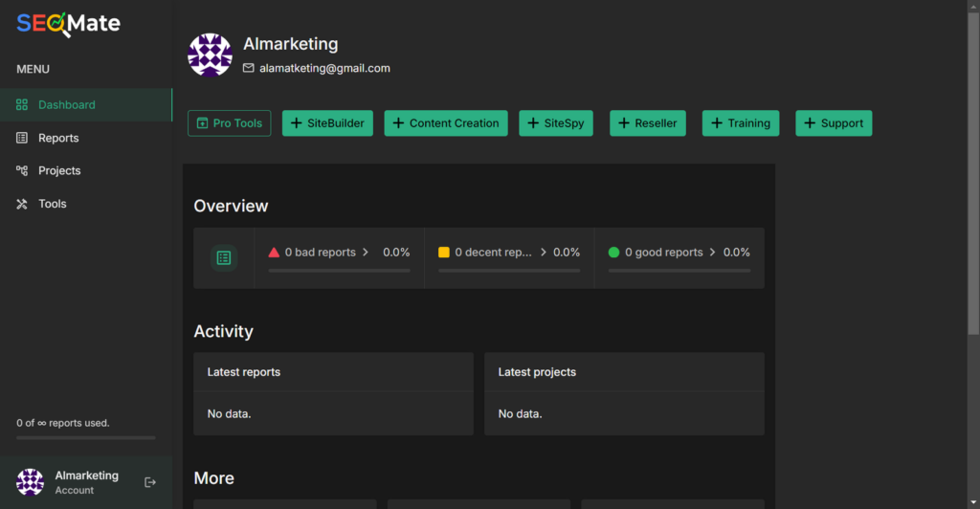Viewport: 980px width, 509px height.
Task: Click the yellow square decent reports icon
Action: [444, 253]
